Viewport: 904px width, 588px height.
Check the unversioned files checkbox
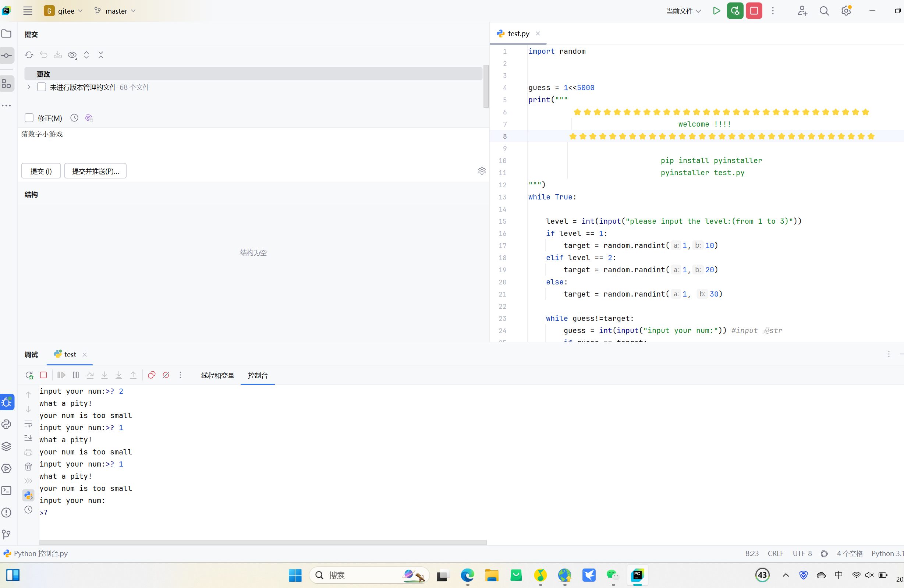42,87
